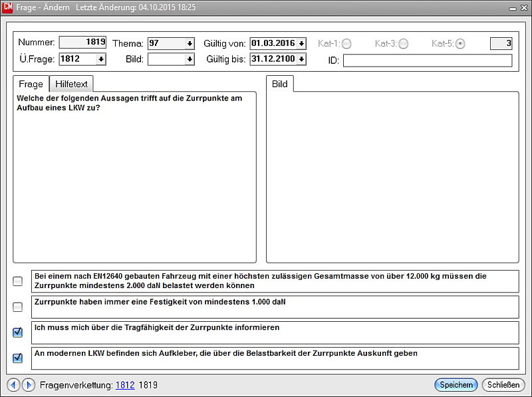Open the Gültig von date picker
The height and width of the screenshot is (397, 532).
click(301, 43)
